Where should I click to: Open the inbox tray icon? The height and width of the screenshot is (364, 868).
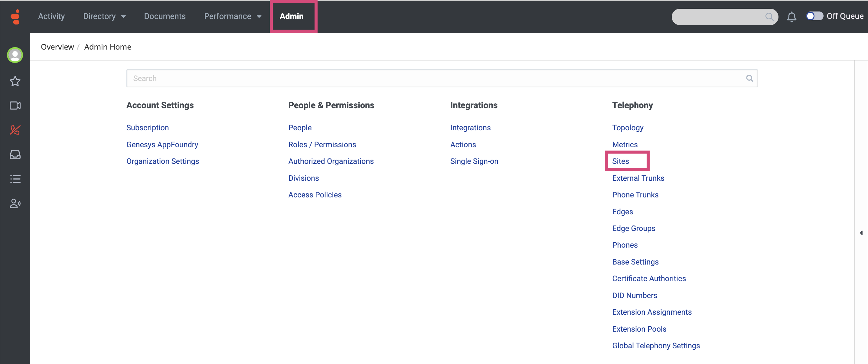[15, 154]
